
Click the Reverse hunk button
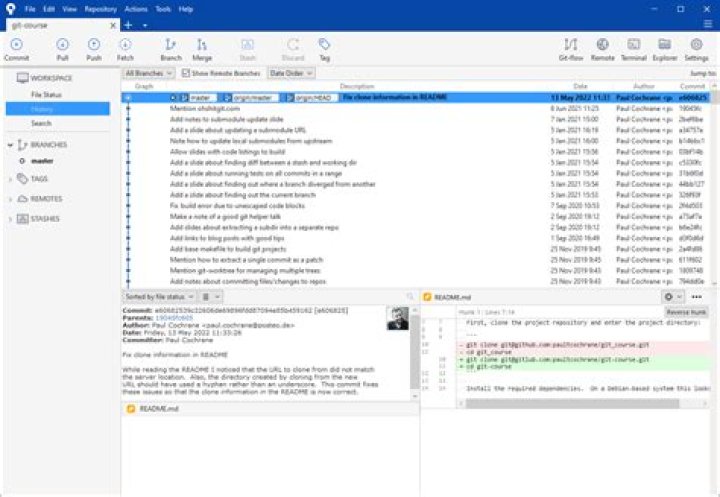(x=686, y=312)
